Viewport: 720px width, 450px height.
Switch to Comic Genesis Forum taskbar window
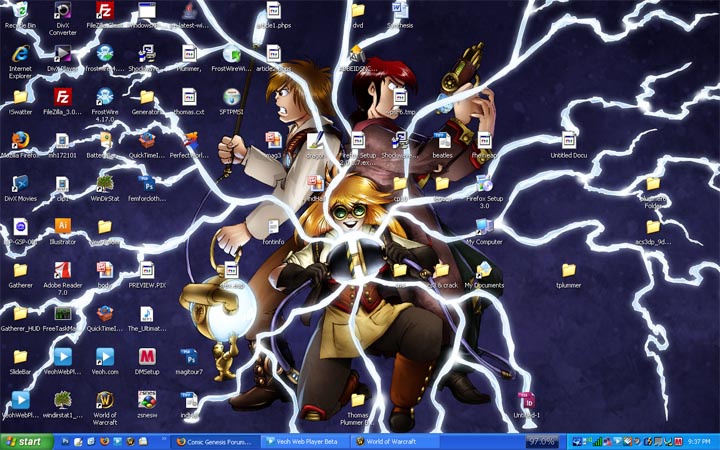[x=214, y=442]
